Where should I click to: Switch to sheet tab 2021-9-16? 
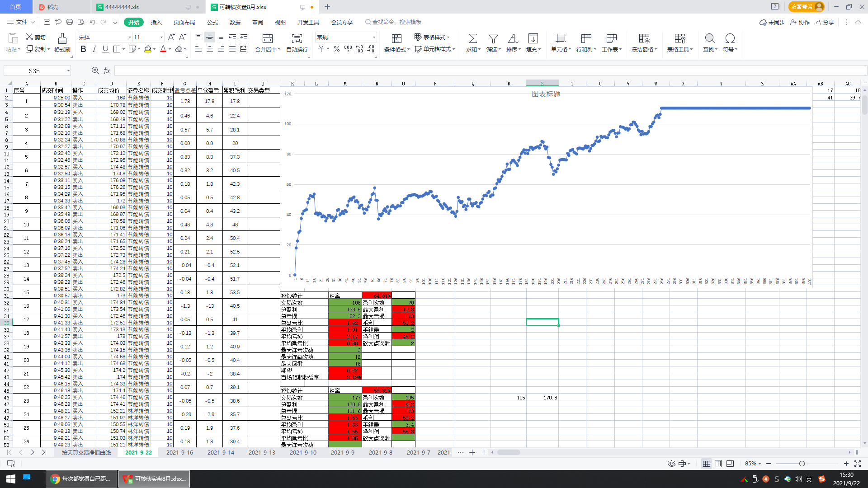pos(179,452)
